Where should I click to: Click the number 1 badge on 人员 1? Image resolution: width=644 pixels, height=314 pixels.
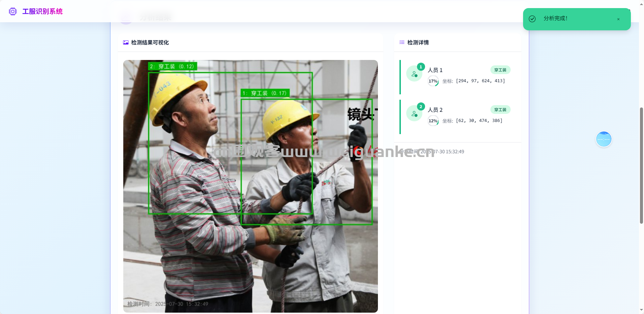(421, 67)
